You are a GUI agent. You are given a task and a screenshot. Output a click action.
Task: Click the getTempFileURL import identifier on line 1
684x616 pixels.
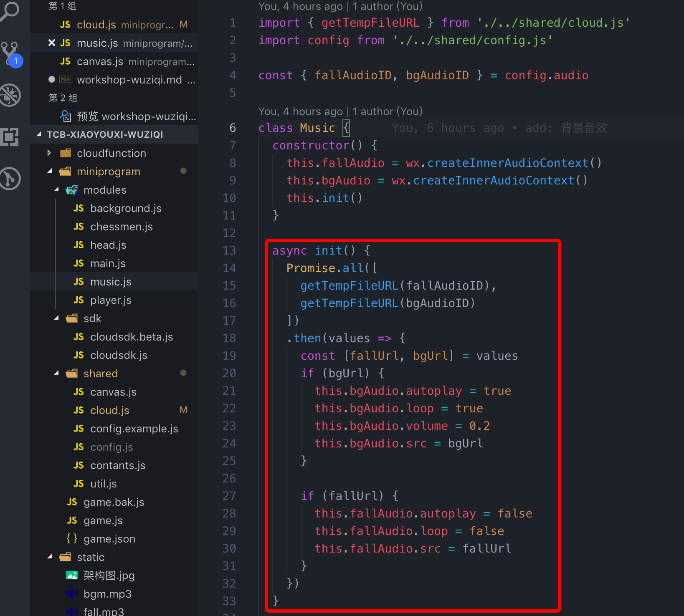click(370, 23)
